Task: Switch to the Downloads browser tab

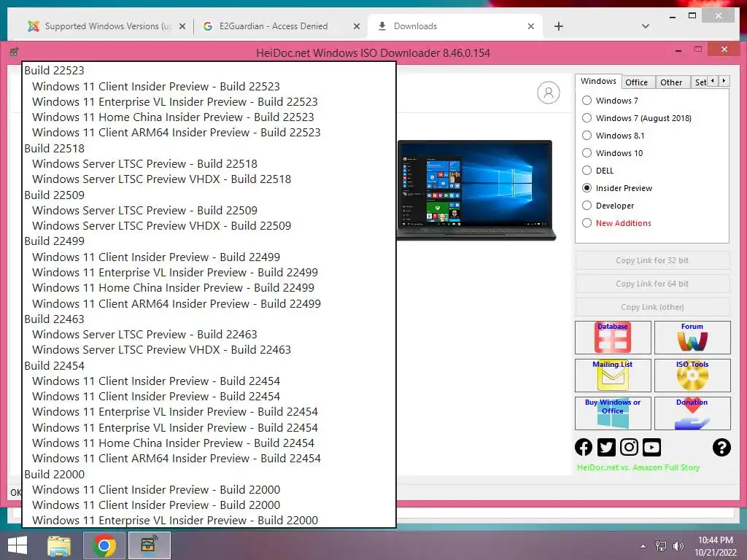Action: [x=455, y=26]
